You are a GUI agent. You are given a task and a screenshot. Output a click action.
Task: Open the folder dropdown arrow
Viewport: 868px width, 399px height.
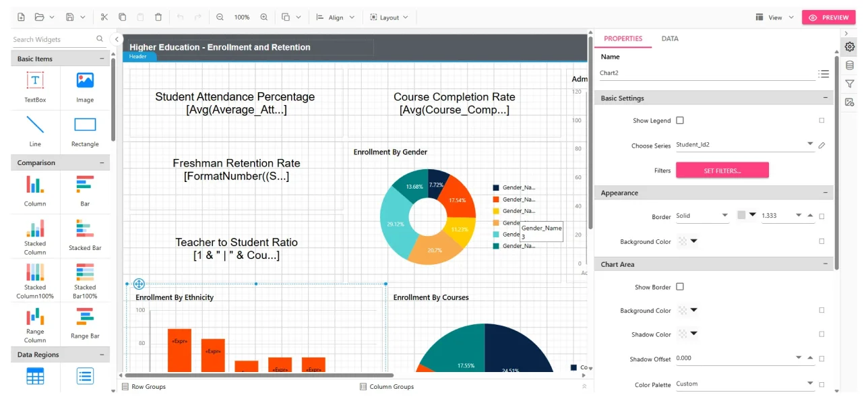coord(52,17)
